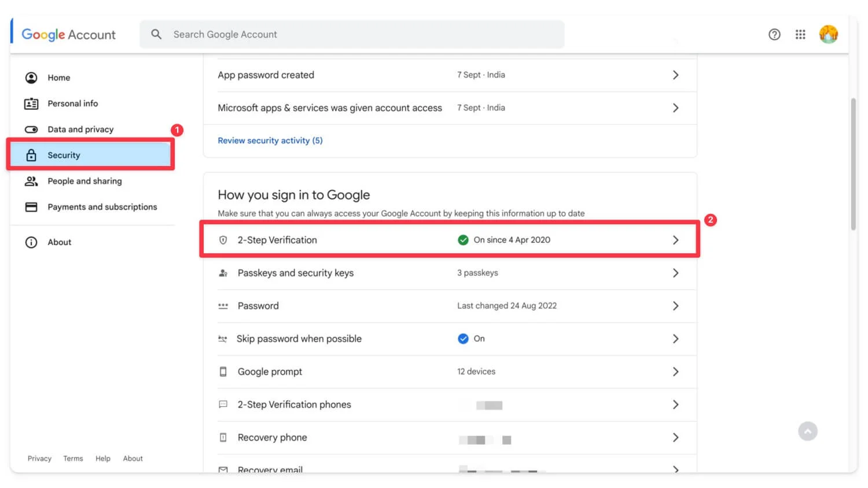Click the About info icon in sidebar
This screenshot has height=488, width=868.
tap(31, 242)
